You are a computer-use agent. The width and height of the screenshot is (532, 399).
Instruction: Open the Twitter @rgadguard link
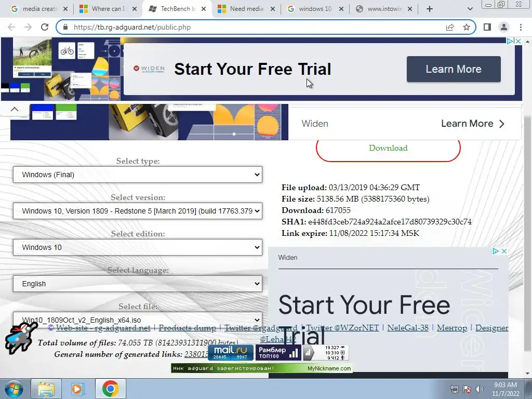click(261, 328)
